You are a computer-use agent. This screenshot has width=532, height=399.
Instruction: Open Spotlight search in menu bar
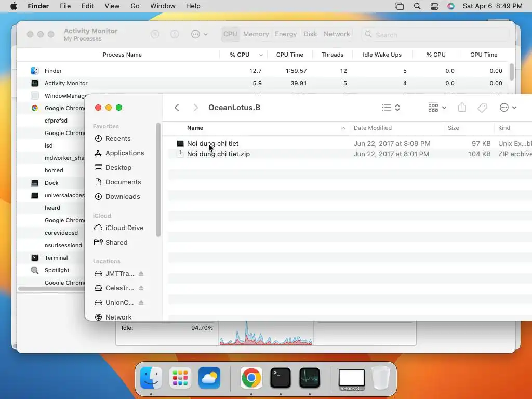coord(417,6)
